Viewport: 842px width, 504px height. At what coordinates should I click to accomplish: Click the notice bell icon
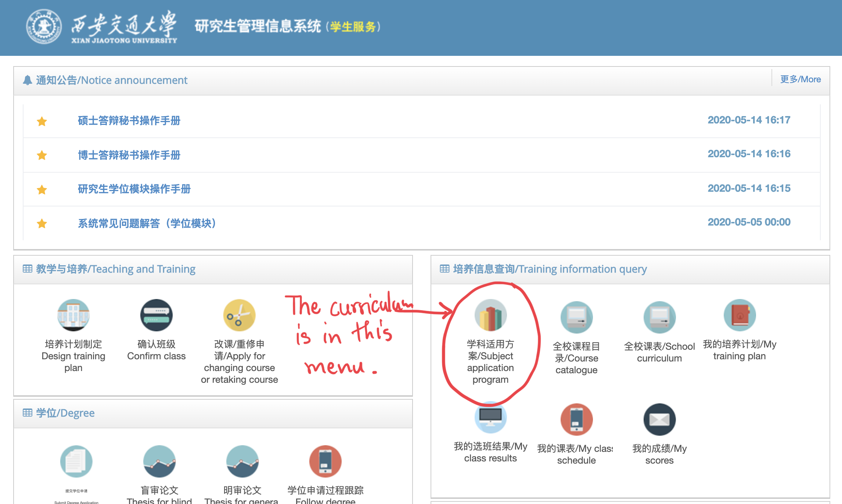pyautogui.click(x=28, y=80)
